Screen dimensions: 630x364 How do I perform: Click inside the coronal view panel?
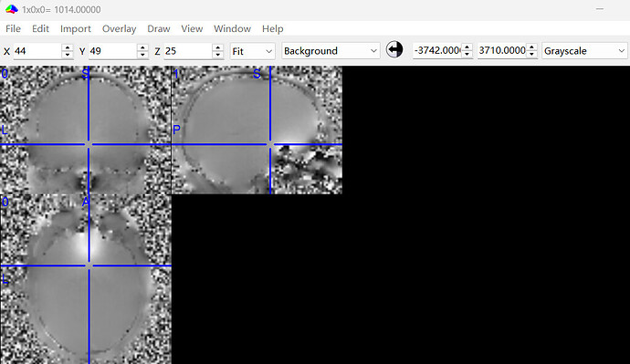[86, 130]
